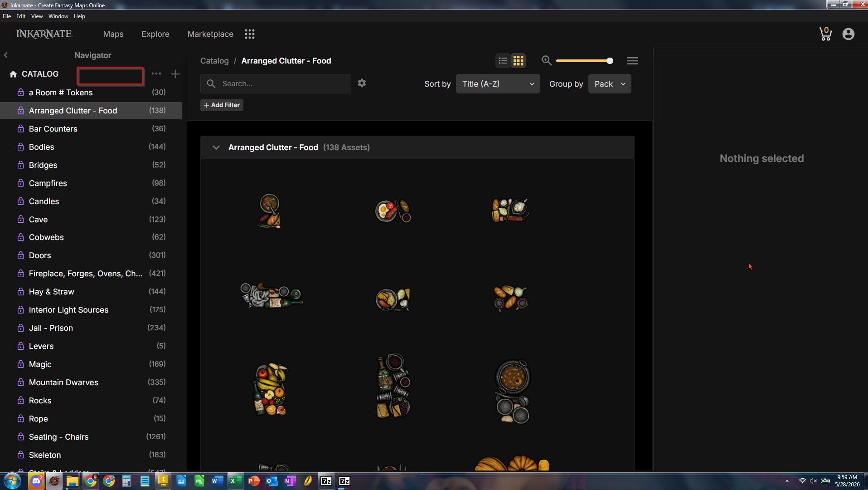Click the lock icon beside Rope
The image size is (868, 490).
[x=20, y=418]
